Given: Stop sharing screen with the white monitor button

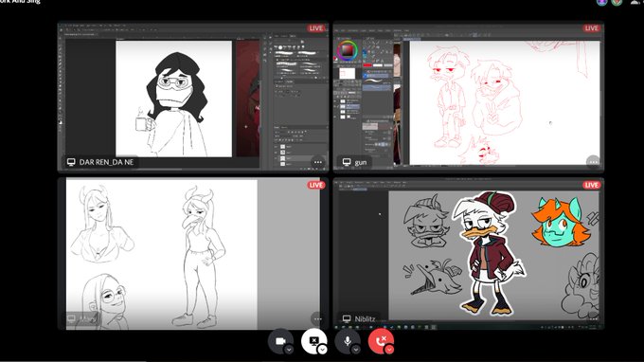Looking at the screenshot, I should (313, 341).
